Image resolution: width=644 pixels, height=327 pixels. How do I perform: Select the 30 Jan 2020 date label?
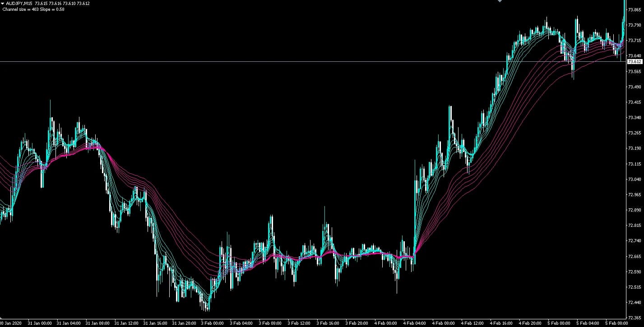coord(11,323)
